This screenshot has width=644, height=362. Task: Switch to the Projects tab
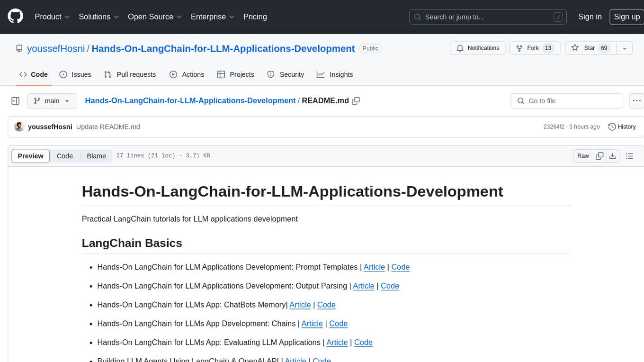point(235,74)
